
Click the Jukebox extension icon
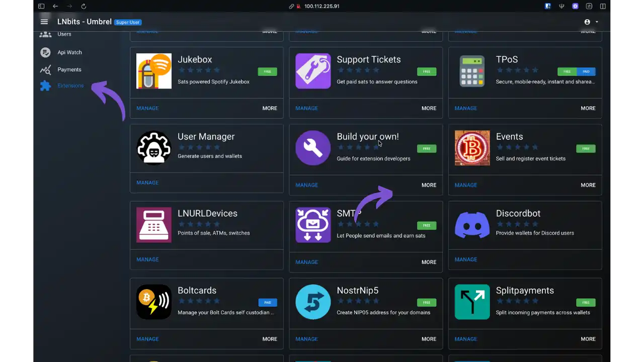tap(154, 71)
